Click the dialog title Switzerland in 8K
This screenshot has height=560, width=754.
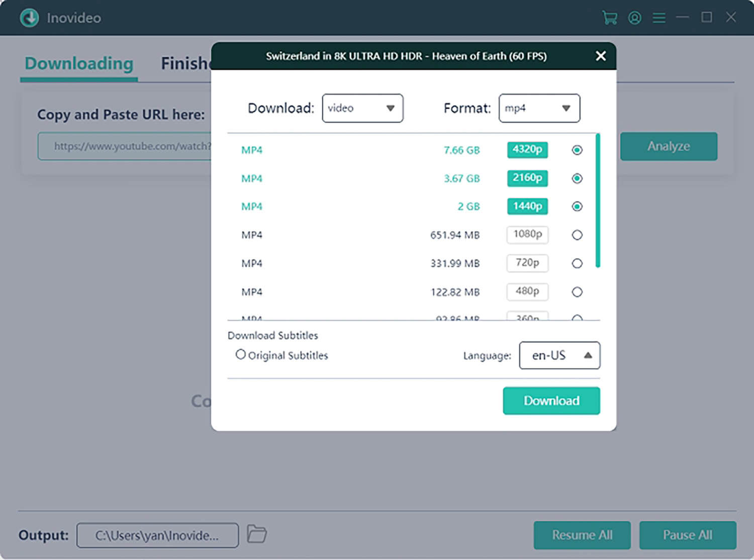point(406,56)
